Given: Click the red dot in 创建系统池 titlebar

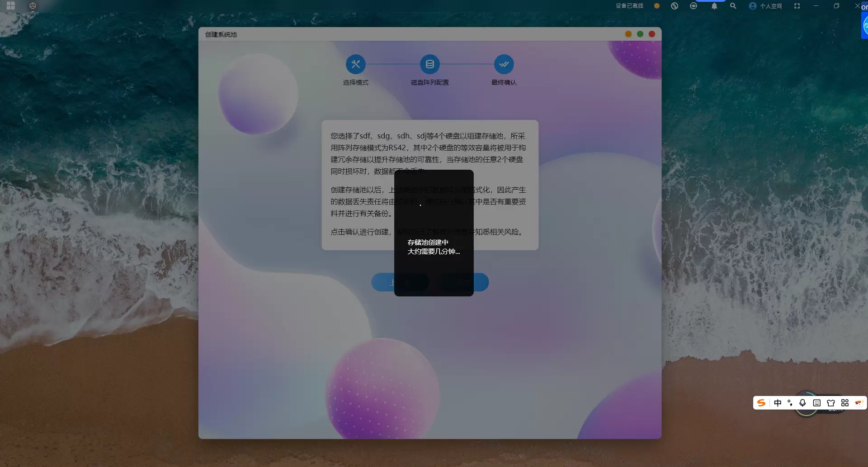Looking at the screenshot, I should click(651, 34).
